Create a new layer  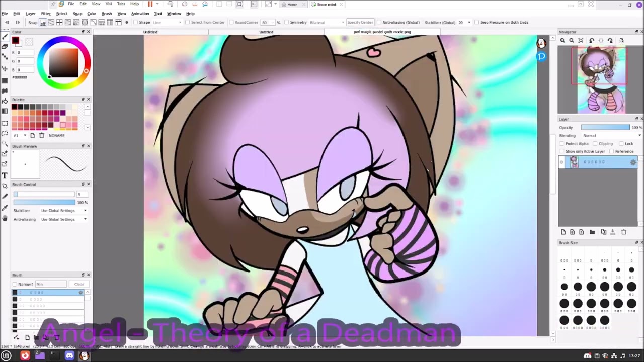click(563, 232)
